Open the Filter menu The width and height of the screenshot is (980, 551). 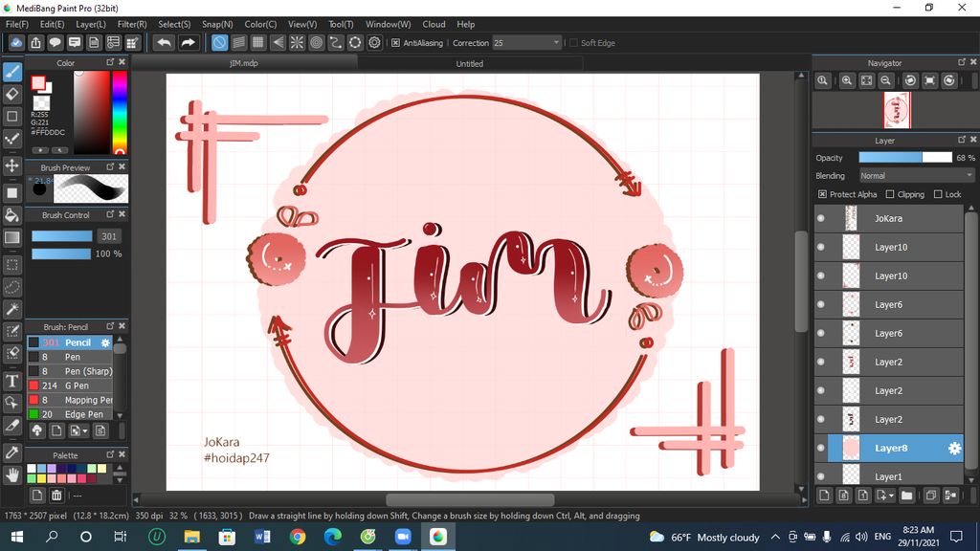pyautogui.click(x=132, y=24)
